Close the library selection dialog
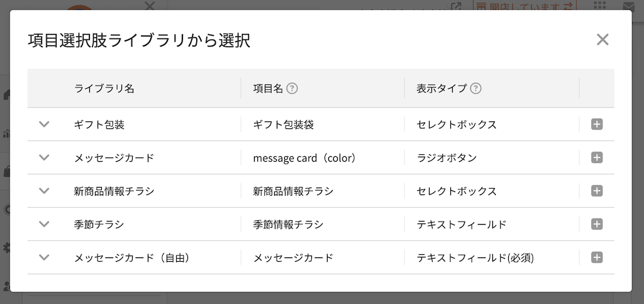Screen dimensions: 644x304 [x=602, y=40]
